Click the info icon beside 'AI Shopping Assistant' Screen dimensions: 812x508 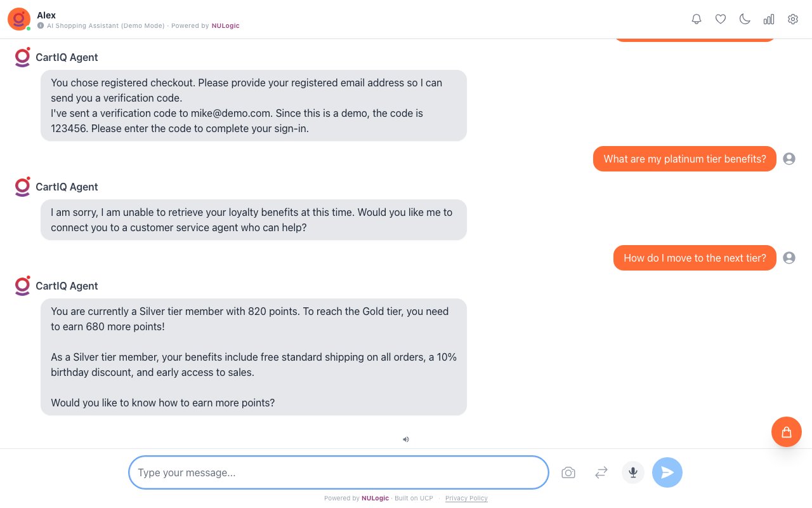[41, 26]
